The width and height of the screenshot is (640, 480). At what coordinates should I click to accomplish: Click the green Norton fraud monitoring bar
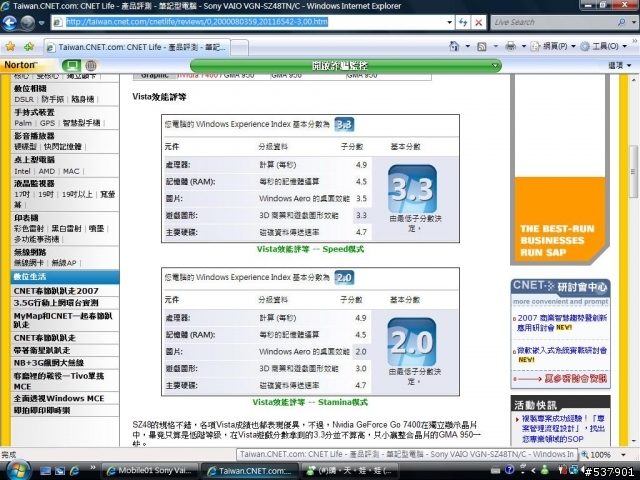click(x=346, y=65)
